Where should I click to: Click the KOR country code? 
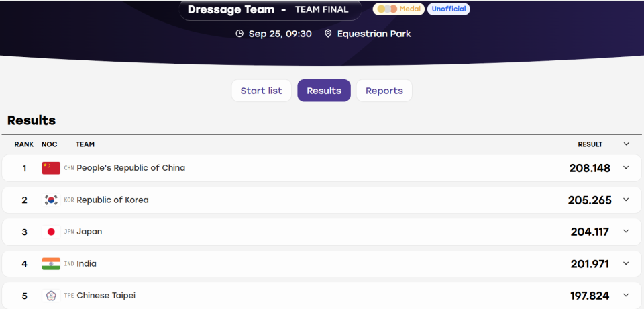click(x=69, y=200)
